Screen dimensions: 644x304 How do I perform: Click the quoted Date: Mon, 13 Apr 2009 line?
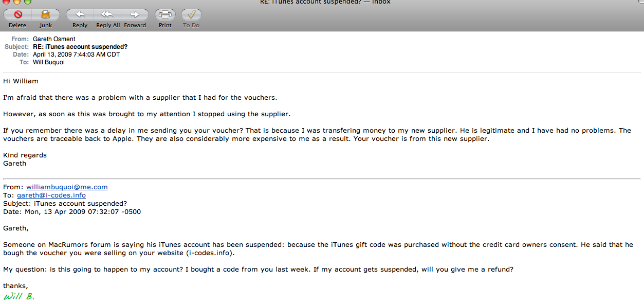(72, 212)
